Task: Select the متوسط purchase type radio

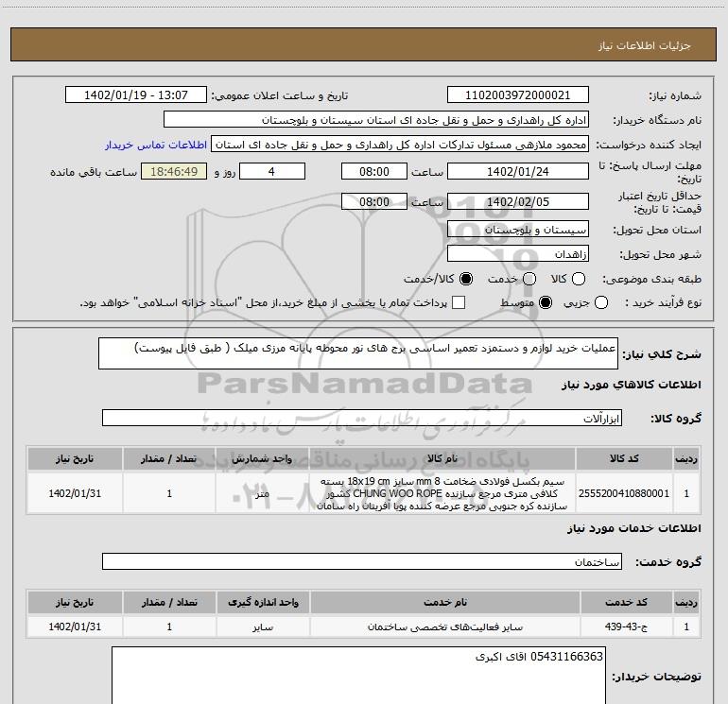Action: [x=546, y=303]
